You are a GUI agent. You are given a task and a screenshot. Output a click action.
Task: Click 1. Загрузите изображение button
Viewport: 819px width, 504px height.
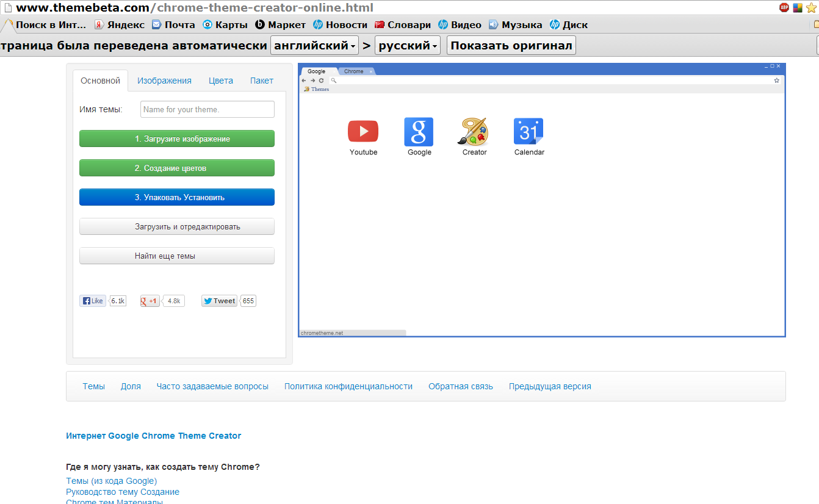pos(177,139)
